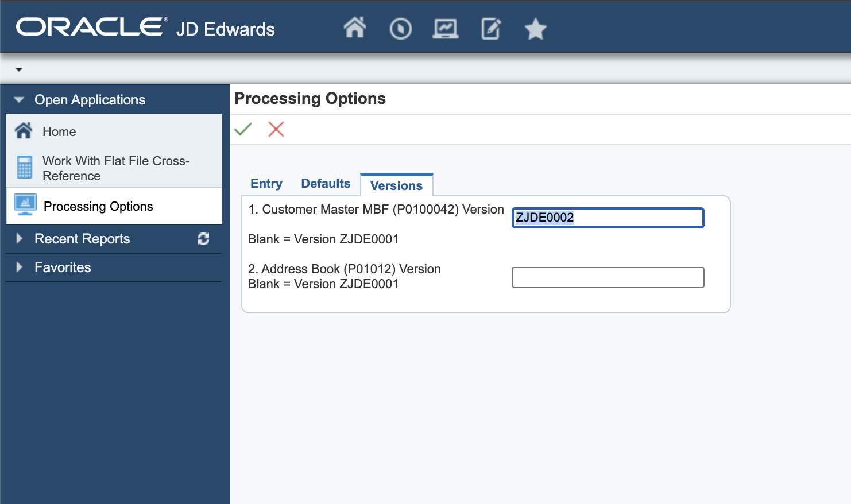
Task: Expand the Favorites section
Action: pyautogui.click(x=20, y=267)
